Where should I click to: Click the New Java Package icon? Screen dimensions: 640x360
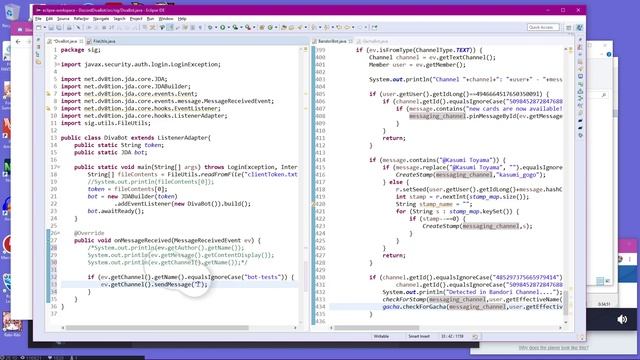261,27
